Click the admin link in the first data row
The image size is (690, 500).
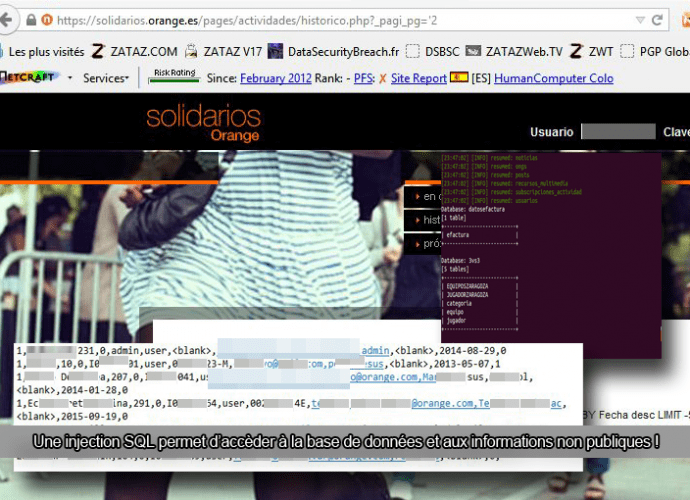tap(375, 351)
